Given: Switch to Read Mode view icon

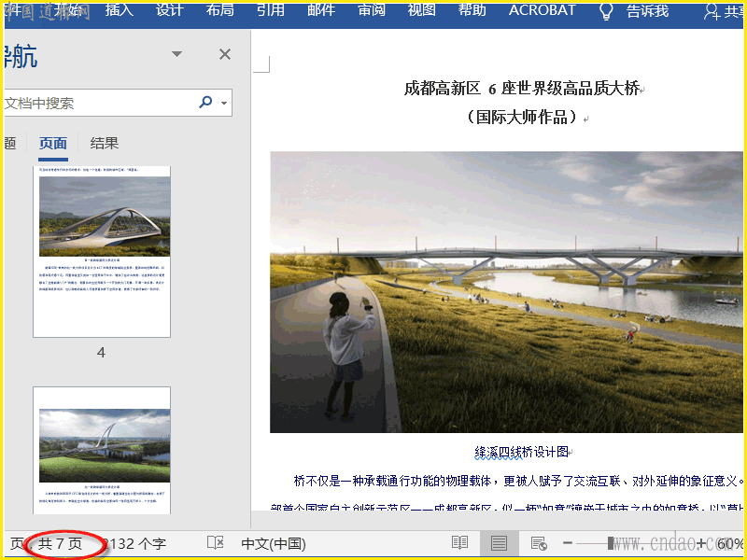Looking at the screenshot, I should (x=459, y=543).
